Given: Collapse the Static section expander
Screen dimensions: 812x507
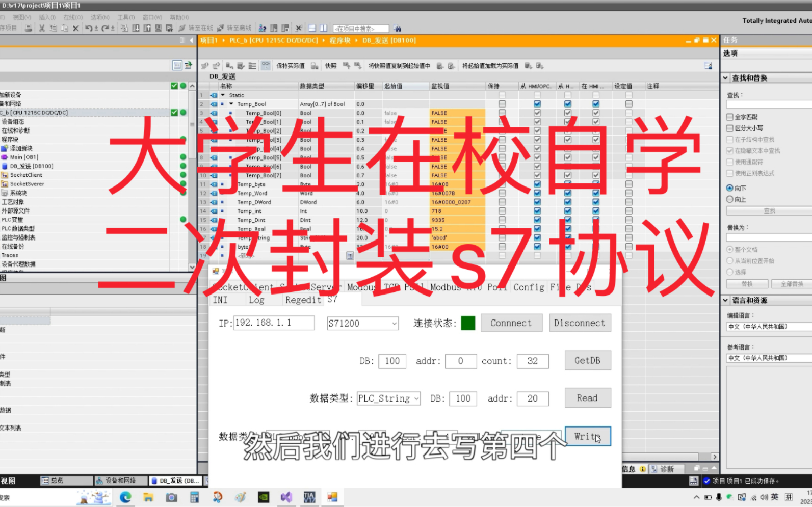Looking at the screenshot, I should (223, 95).
